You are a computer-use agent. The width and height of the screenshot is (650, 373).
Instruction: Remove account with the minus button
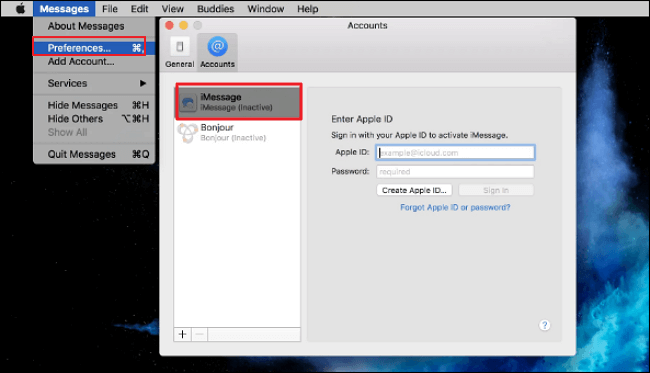coord(199,334)
